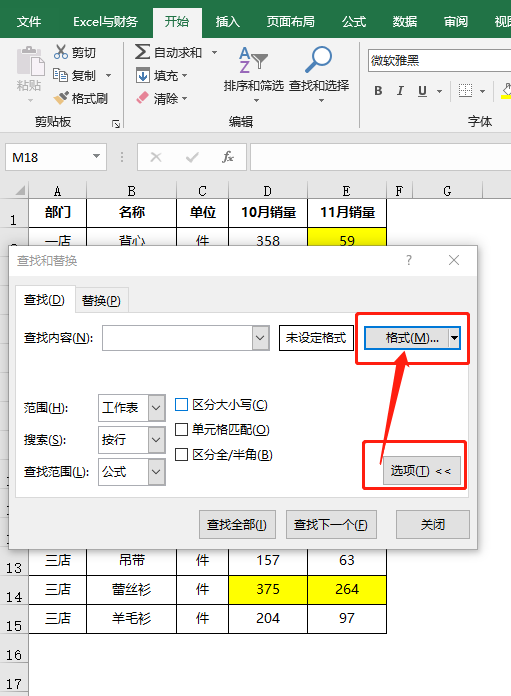Click the Clear (清除) eraser icon
The image size is (511, 696).
tap(143, 98)
